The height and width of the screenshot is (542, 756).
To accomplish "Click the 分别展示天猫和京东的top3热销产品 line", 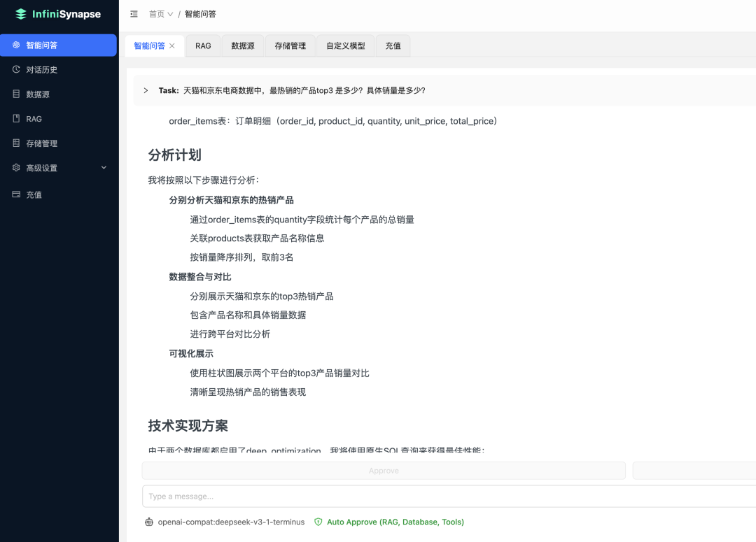I will 262,297.
